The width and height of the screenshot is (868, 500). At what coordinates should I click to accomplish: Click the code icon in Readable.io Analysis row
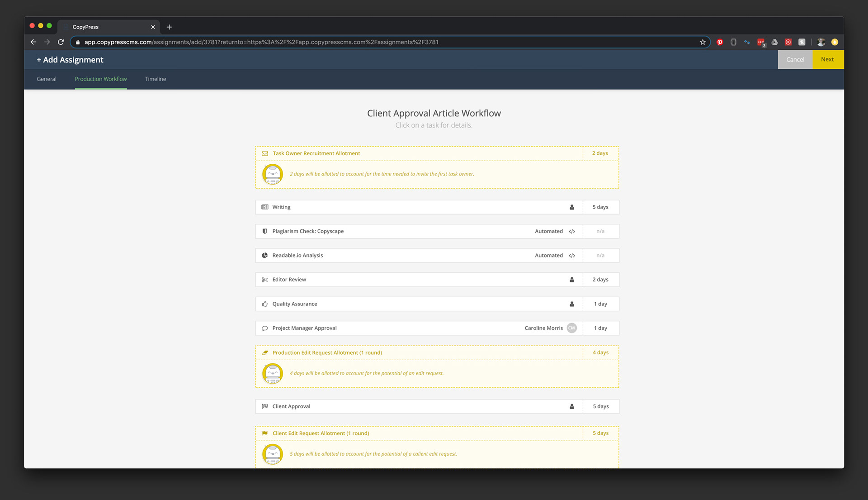click(572, 256)
